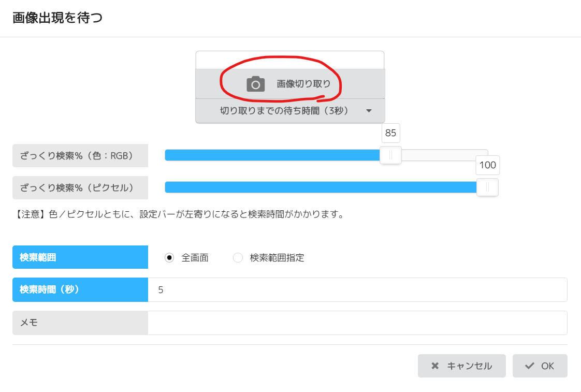Click the caret arrow beside 待ち時間（3秒）
The width and height of the screenshot is (581, 392).
(x=369, y=111)
